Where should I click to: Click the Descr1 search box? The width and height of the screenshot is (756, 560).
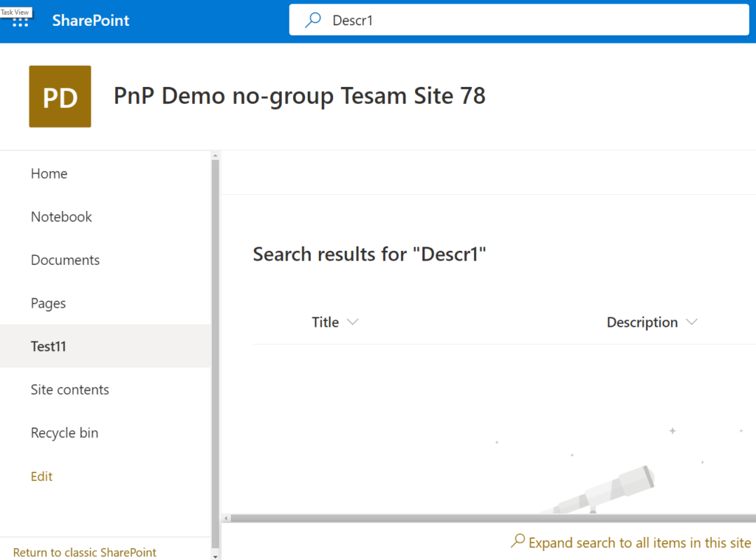519,20
